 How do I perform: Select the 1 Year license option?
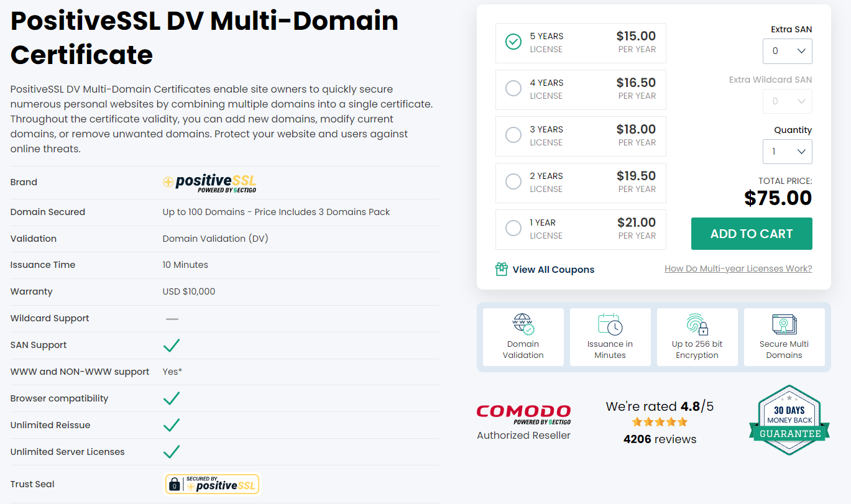(x=581, y=229)
